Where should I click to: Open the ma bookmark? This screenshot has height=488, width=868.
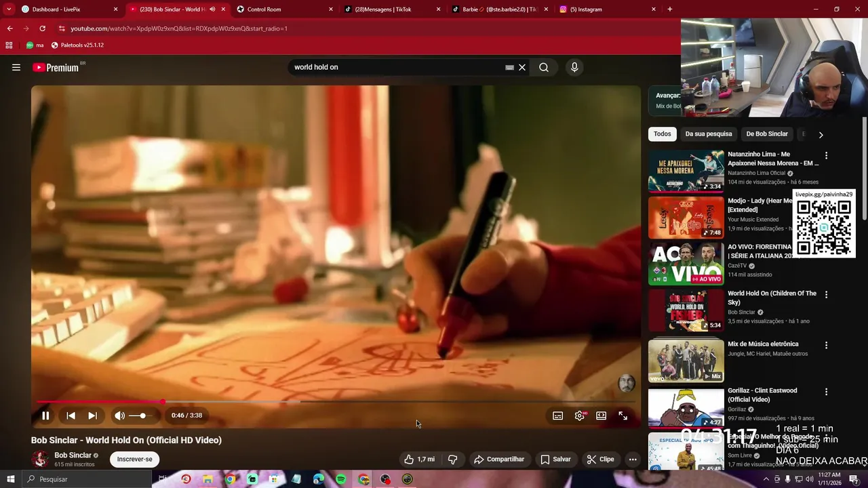(x=35, y=45)
